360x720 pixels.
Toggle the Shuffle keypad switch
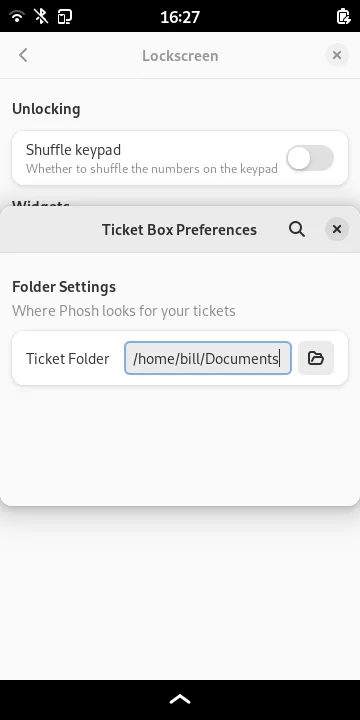[x=310, y=158]
